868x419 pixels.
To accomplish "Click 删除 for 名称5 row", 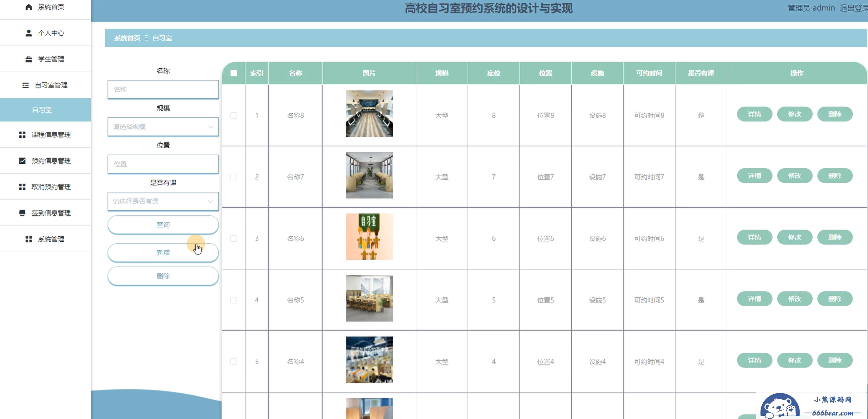I will [835, 299].
